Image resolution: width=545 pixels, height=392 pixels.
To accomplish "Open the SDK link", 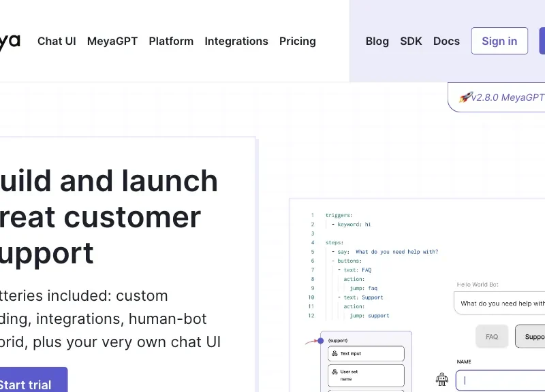I will [x=411, y=41].
